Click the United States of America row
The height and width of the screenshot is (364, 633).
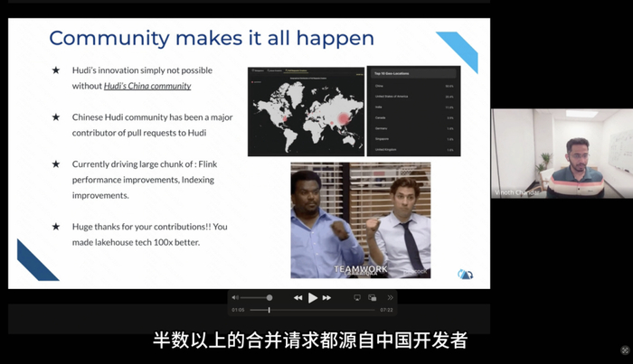pyautogui.click(x=414, y=97)
